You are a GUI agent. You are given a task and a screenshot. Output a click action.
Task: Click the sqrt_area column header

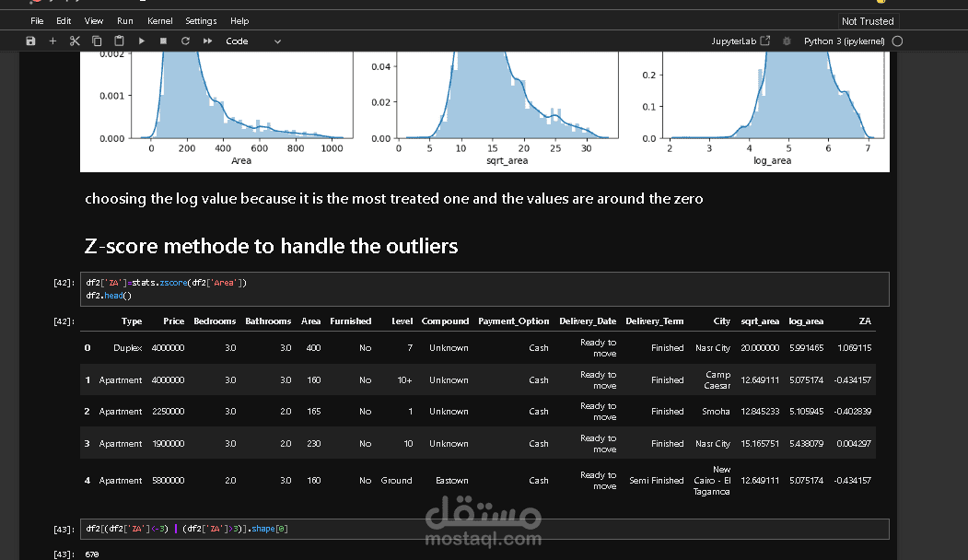[760, 321]
